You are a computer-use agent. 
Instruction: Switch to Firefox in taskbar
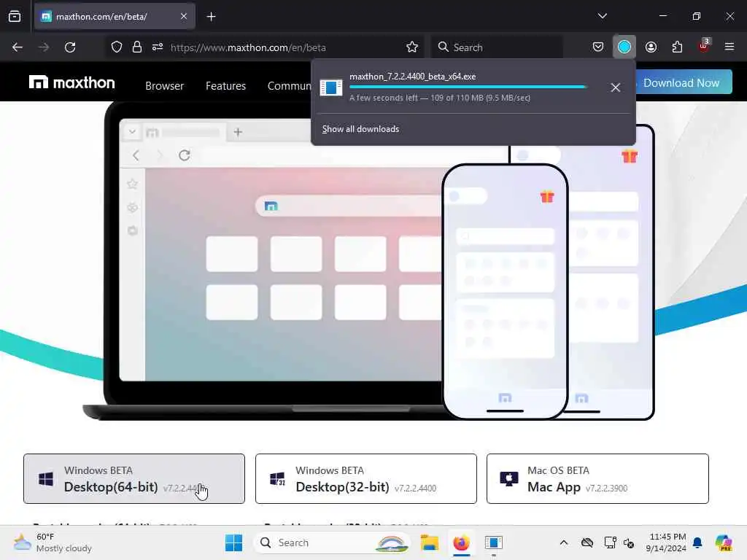tap(462, 542)
